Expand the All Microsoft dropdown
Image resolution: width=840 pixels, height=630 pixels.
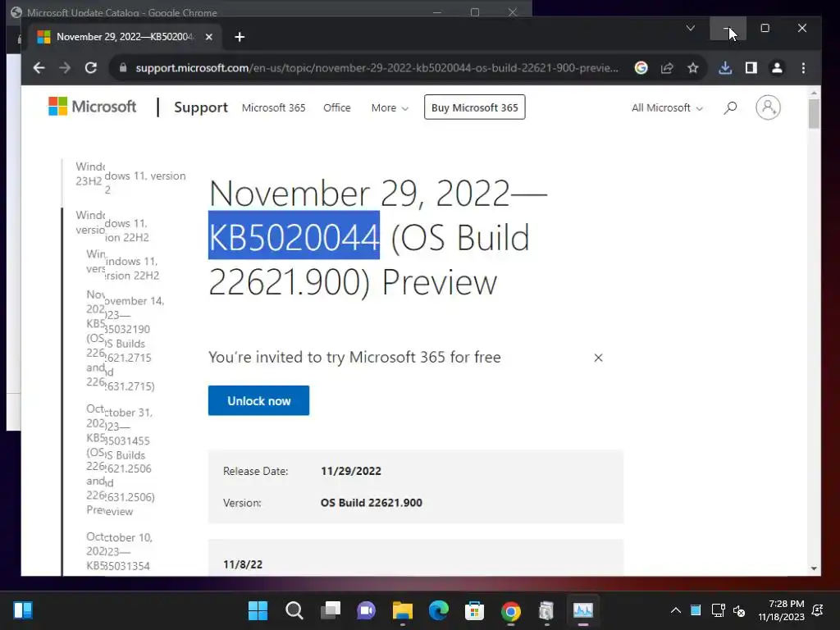pos(667,107)
